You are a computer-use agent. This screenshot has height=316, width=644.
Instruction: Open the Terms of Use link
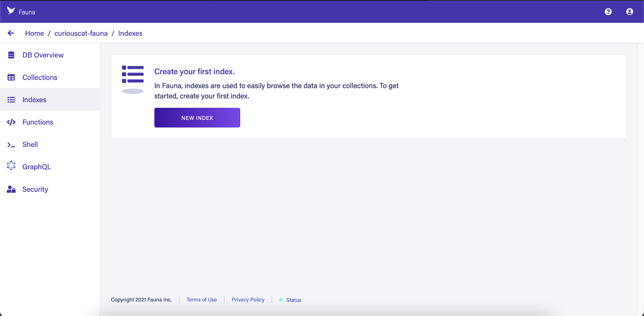[201, 300]
